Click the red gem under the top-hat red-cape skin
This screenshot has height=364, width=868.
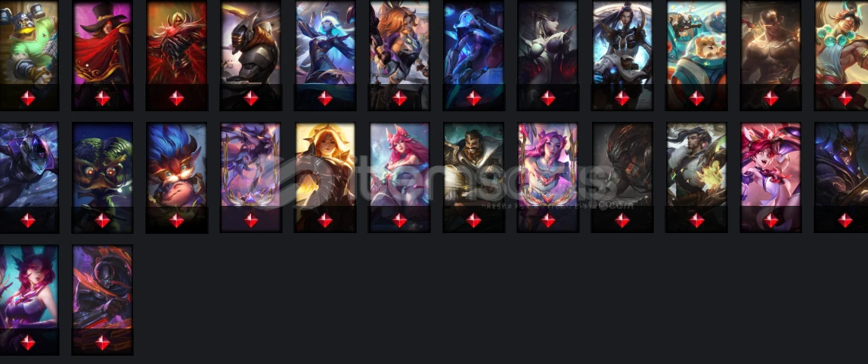point(102,98)
